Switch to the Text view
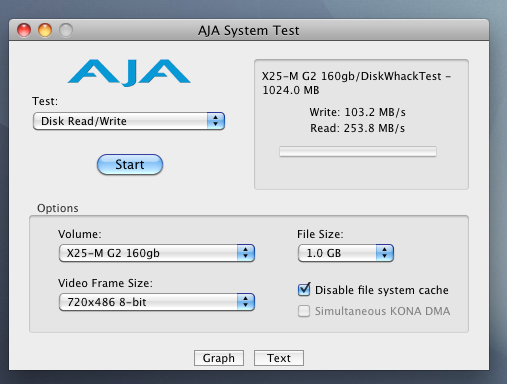The image size is (507, 384). pos(279,358)
